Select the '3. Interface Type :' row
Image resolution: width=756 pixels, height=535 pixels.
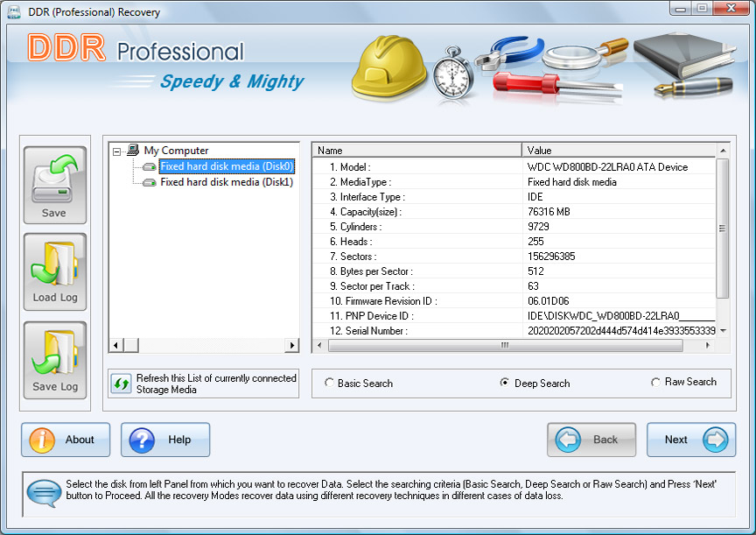pos(514,197)
